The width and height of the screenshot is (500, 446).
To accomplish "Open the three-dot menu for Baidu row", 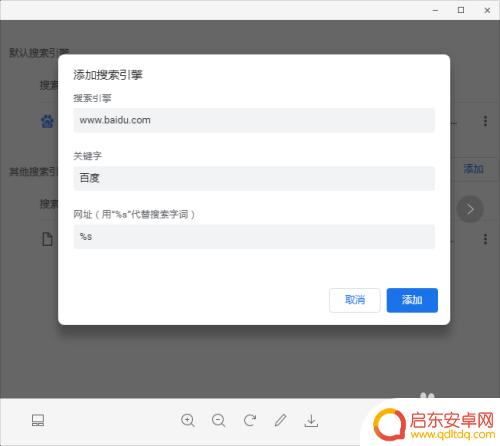I will (485, 121).
